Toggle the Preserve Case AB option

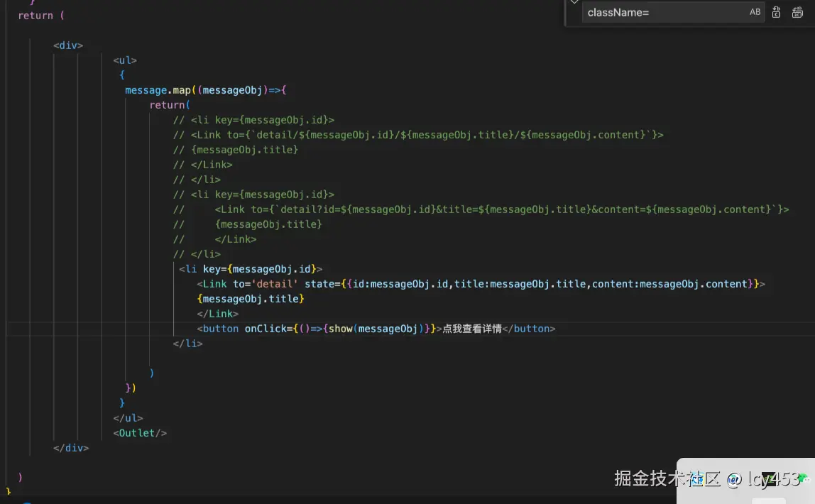755,12
